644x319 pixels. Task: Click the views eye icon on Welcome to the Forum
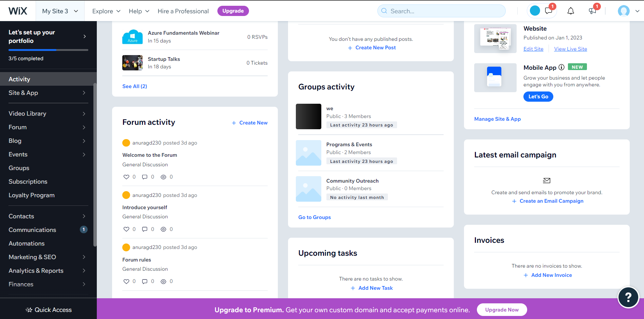click(163, 177)
